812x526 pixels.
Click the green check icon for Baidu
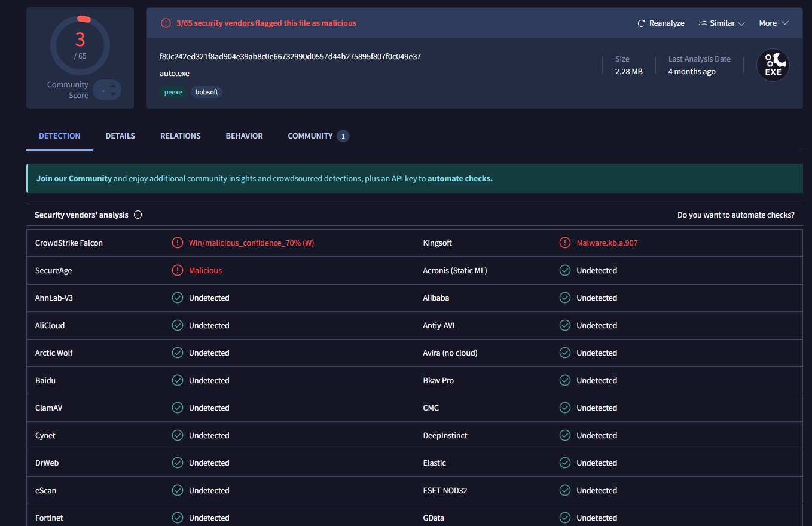coord(178,380)
